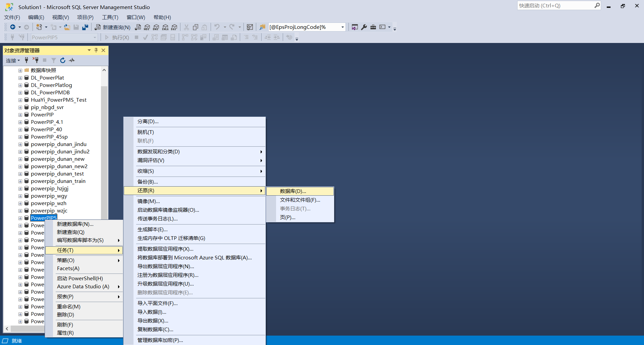Expand the 数据库快照 folder node
Viewport: 644px width, 345px height.
tap(20, 70)
